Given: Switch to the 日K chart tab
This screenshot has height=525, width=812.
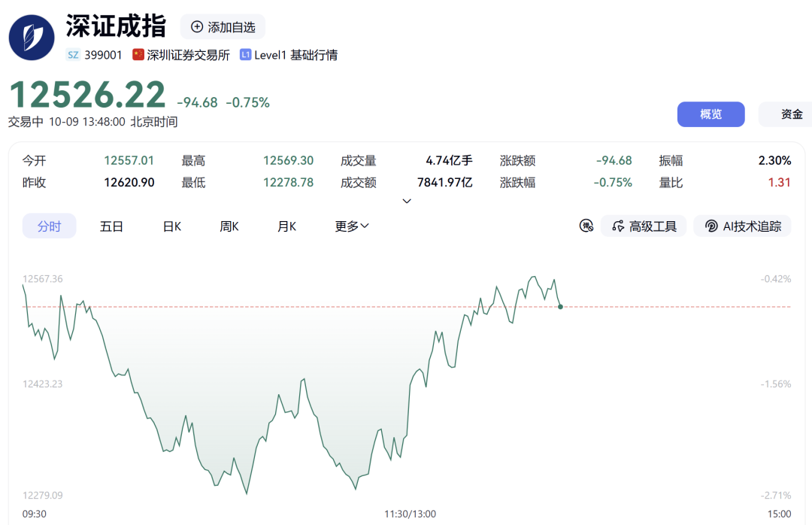Looking at the screenshot, I should point(172,226).
